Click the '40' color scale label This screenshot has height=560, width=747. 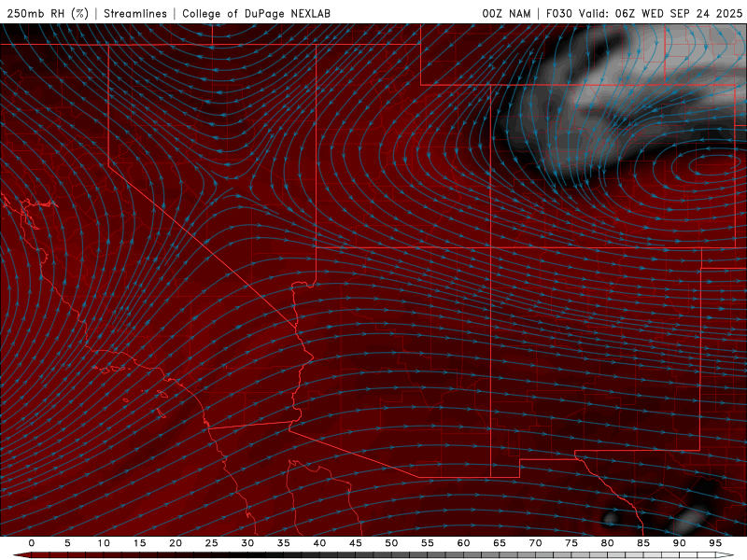pyautogui.click(x=319, y=543)
